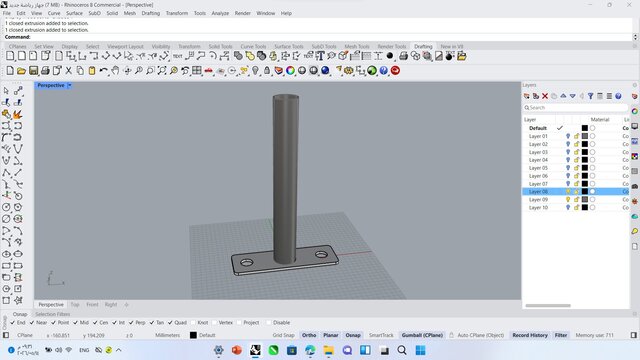Click the Zoom Extents icon
Viewport: 640px width, 360px height.
162,71
